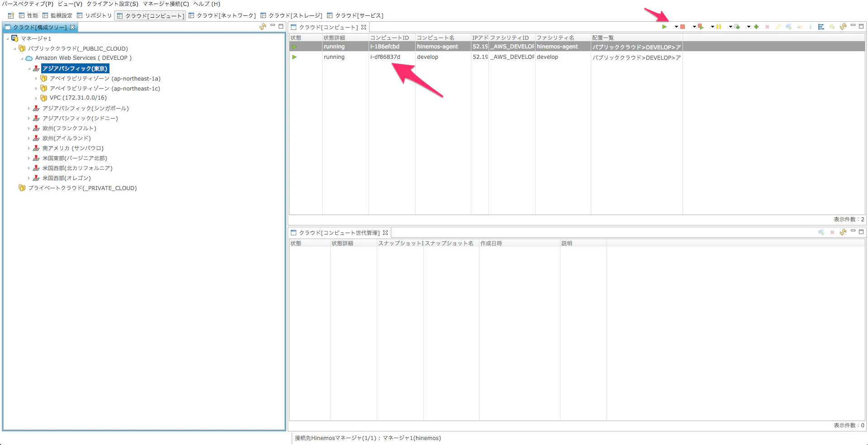Click the refresh icon in compute view toolbar
Image resolution: width=868 pixels, height=445 pixels.
coord(843,27)
